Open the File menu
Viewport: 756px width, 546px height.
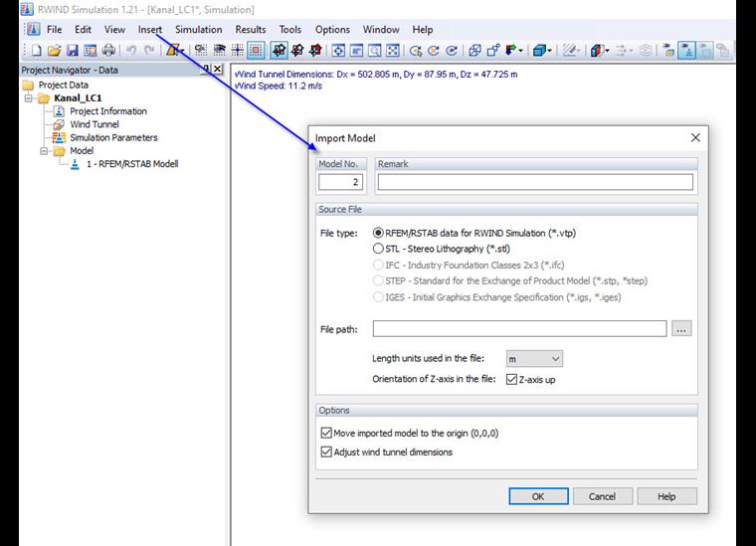[55, 30]
